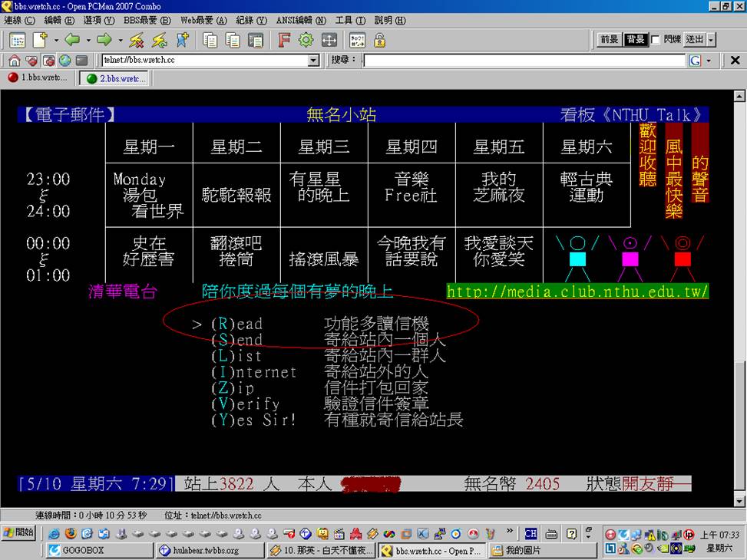This screenshot has width=747, height=560.
Task: Open the BBS最愛 menu
Action: tap(140, 20)
